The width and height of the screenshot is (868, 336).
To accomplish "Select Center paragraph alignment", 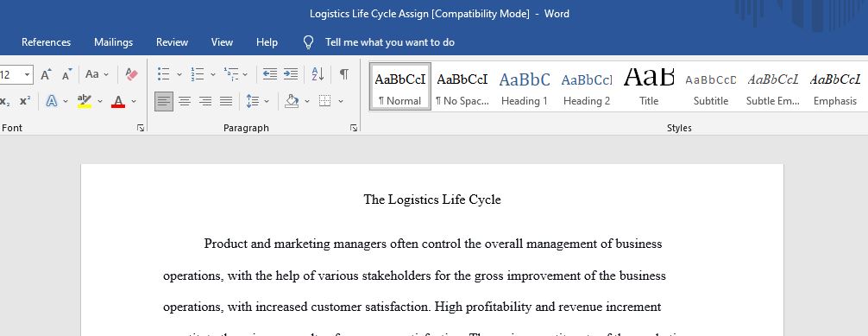I will (185, 101).
